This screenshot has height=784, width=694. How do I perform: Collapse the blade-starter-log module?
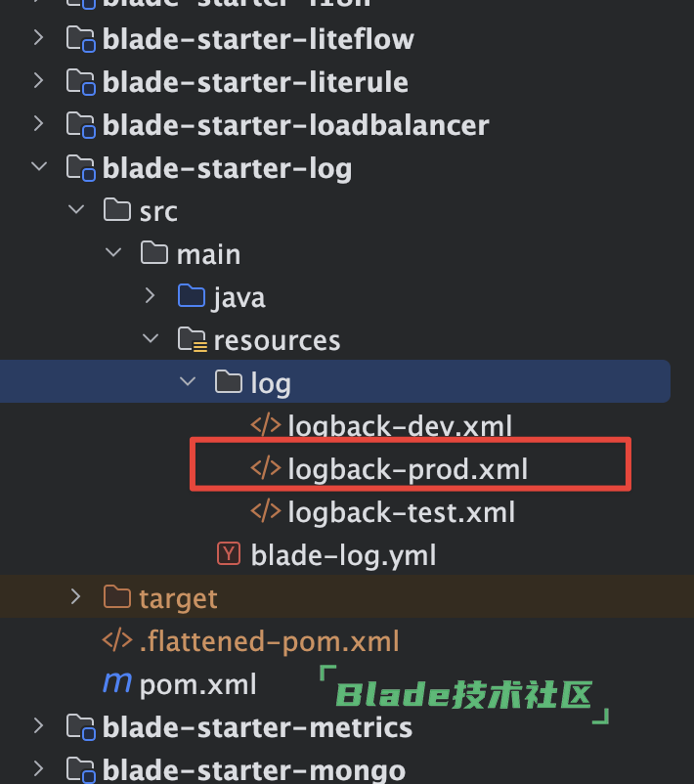click(39, 168)
